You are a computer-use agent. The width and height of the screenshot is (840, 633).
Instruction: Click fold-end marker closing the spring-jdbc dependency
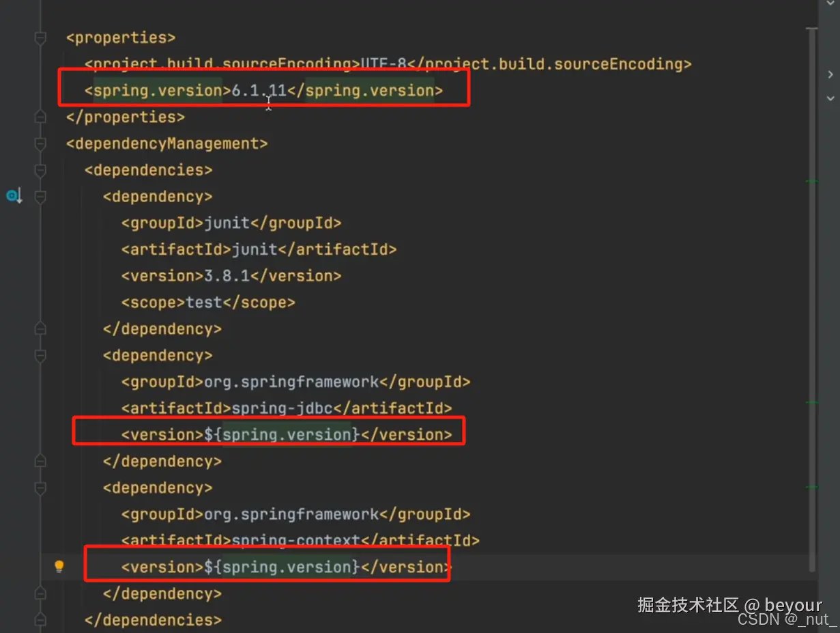40,462
